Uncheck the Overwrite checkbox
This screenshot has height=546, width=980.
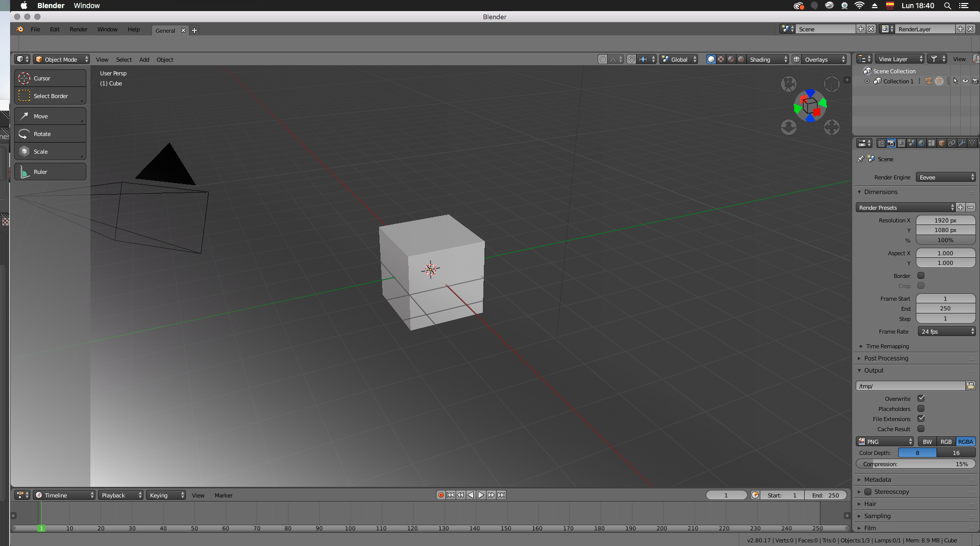coord(921,398)
